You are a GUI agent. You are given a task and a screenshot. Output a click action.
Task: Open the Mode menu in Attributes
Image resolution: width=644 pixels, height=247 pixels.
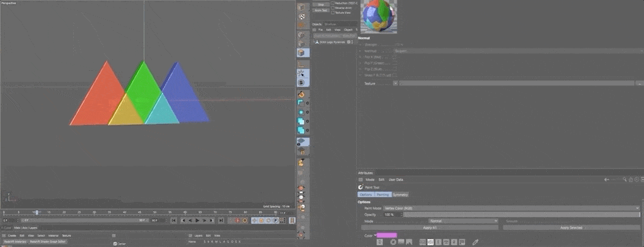click(x=370, y=179)
